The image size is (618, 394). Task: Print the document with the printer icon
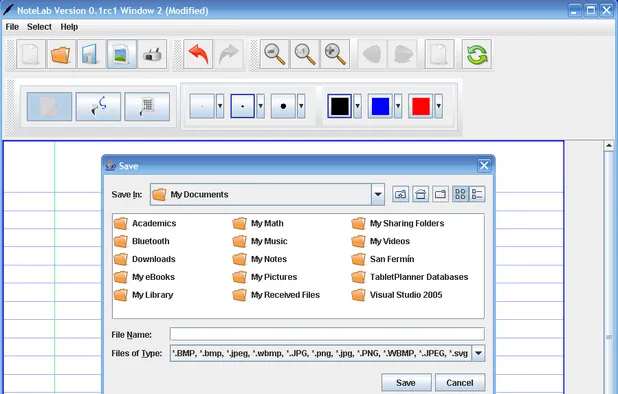pos(153,54)
